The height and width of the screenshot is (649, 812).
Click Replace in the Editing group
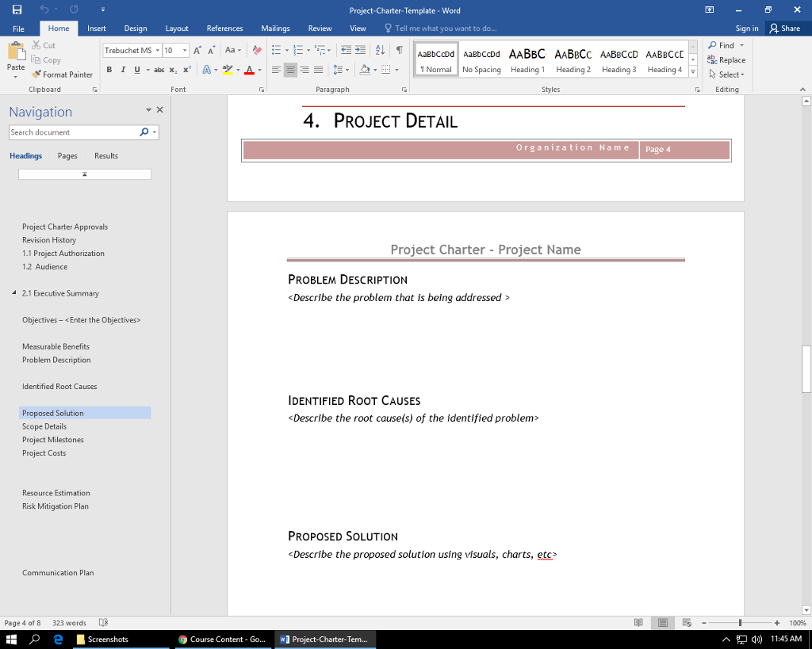pos(726,60)
